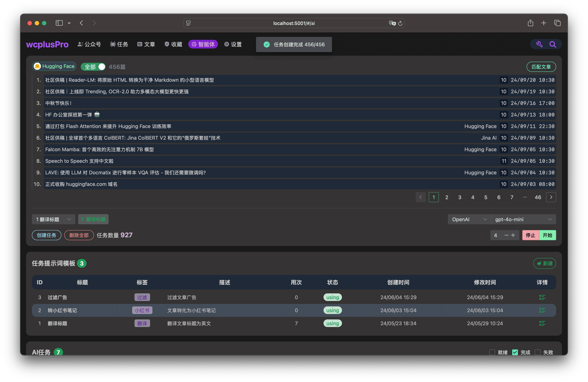Click the 创建任务 button
The width and height of the screenshot is (588, 382).
point(47,235)
